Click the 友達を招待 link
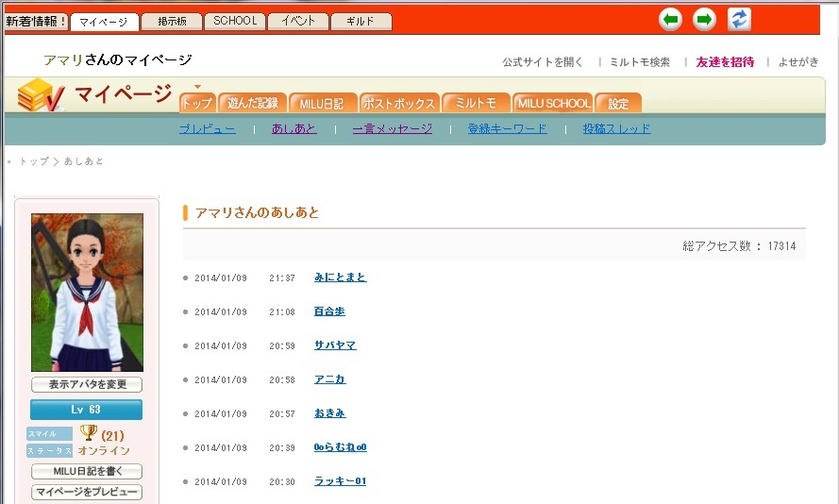Viewport: 839px width, 504px height. coord(725,62)
